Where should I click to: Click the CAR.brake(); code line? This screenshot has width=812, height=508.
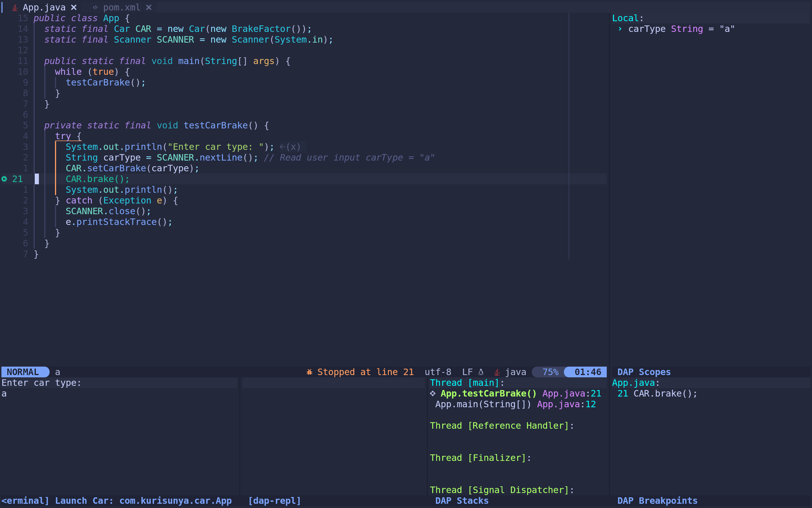(x=97, y=179)
